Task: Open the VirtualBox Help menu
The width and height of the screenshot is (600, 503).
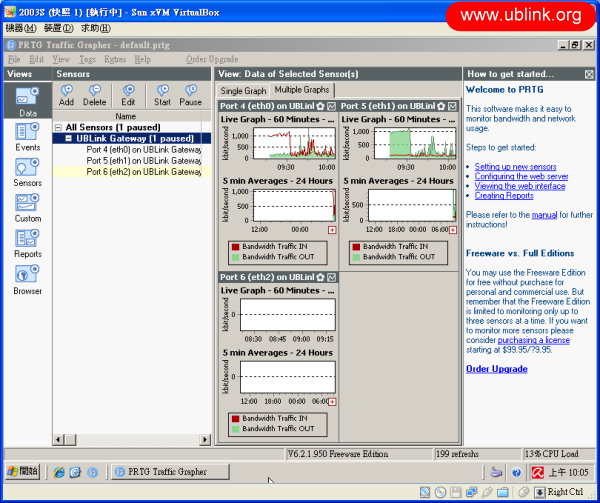Action: point(96,28)
